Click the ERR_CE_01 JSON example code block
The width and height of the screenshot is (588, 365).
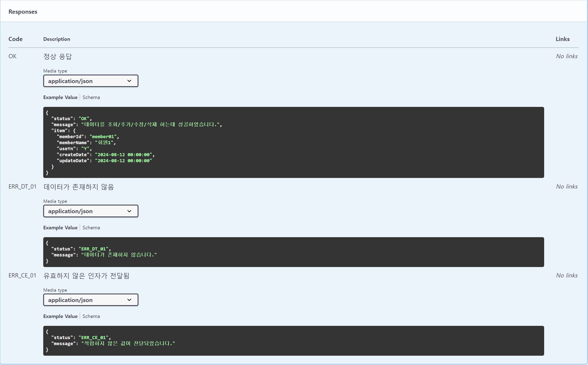pos(293,341)
